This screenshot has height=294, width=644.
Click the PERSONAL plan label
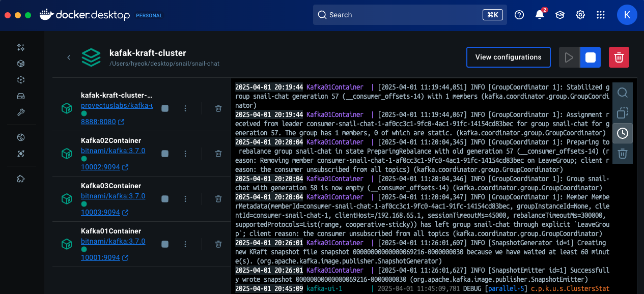[x=149, y=16]
